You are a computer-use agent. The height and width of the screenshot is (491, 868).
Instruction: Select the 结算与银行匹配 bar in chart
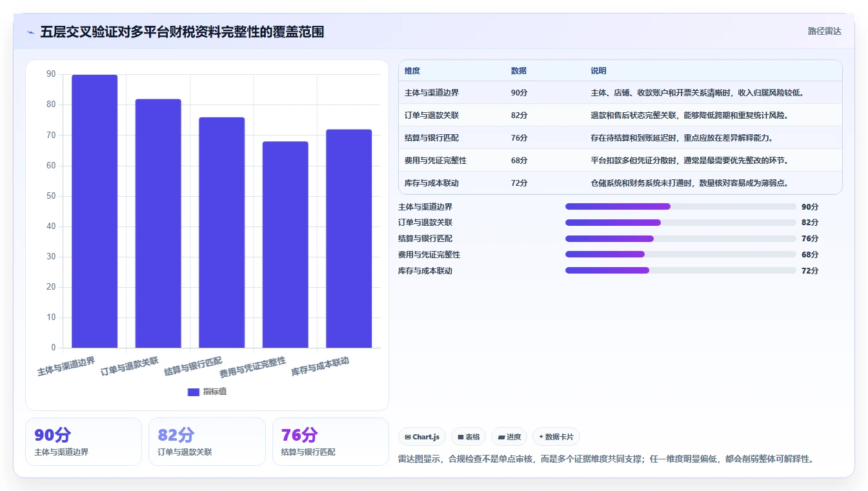pyautogui.click(x=221, y=232)
